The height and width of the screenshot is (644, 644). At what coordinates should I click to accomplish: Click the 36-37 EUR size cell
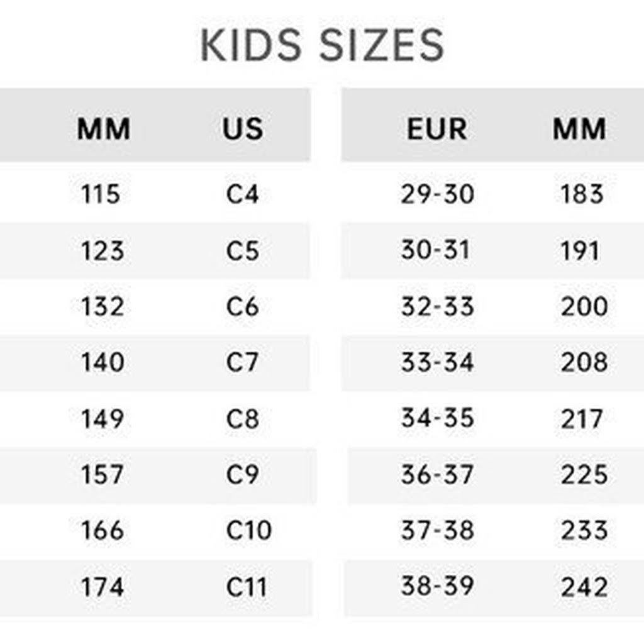pos(438,474)
